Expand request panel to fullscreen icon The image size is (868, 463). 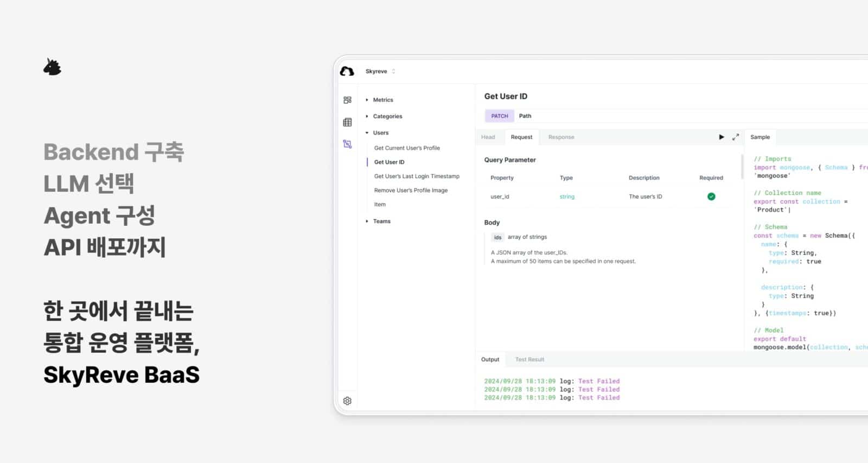(x=735, y=137)
